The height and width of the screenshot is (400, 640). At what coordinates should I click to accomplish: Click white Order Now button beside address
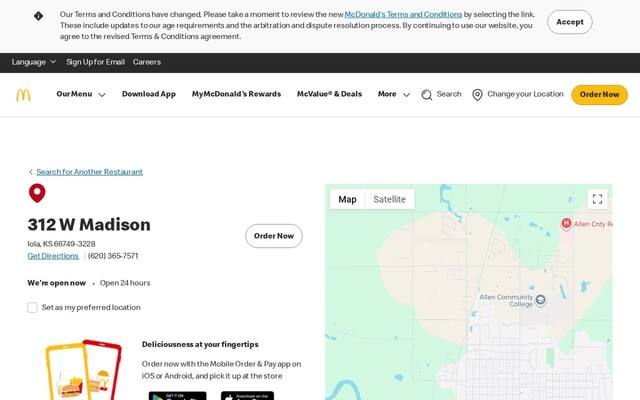(274, 236)
